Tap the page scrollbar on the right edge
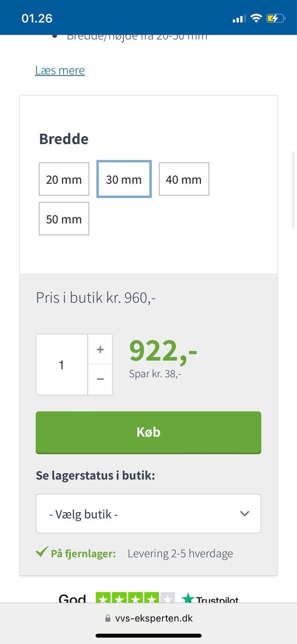Screen dimensions: 297x644 pos(293,189)
